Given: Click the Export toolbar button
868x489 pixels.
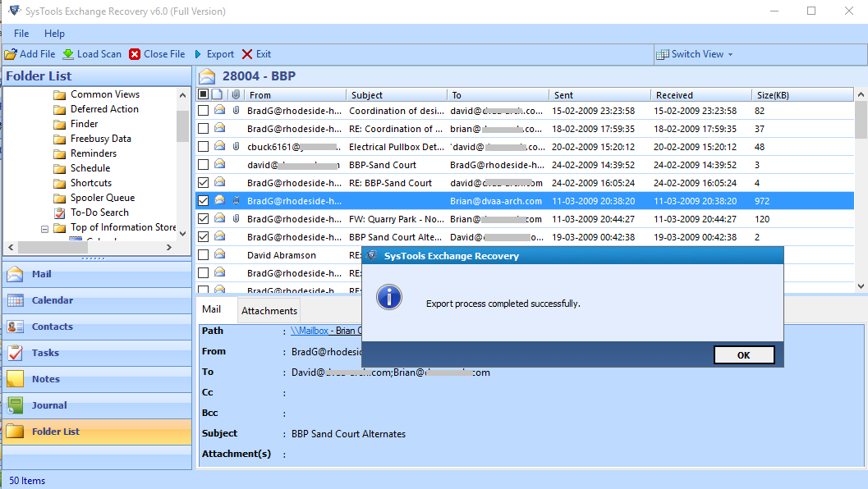Looking at the screenshot, I should (x=214, y=54).
